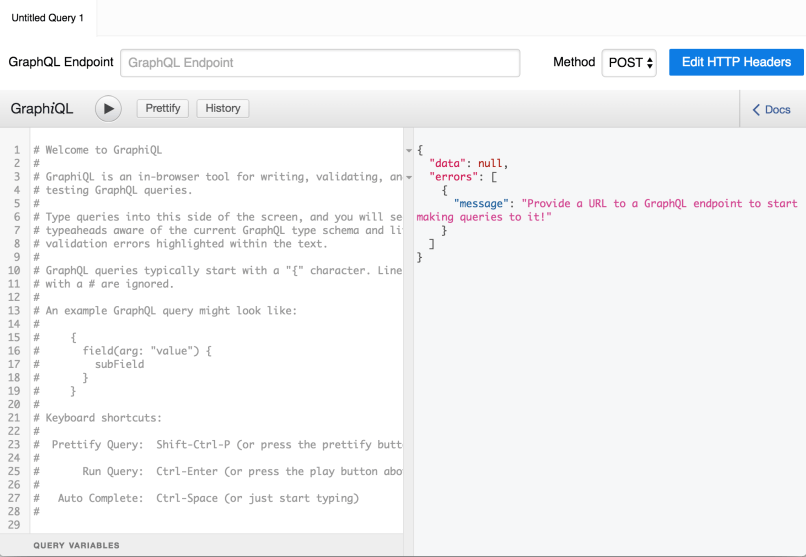Switch to the Untitled Query 1 tab

tap(48, 18)
